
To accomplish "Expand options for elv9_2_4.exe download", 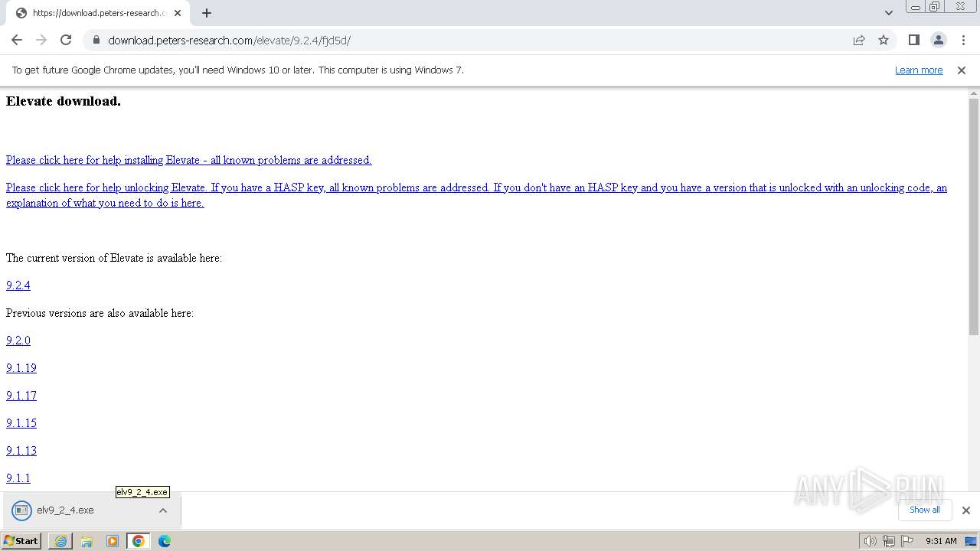I will click(163, 510).
